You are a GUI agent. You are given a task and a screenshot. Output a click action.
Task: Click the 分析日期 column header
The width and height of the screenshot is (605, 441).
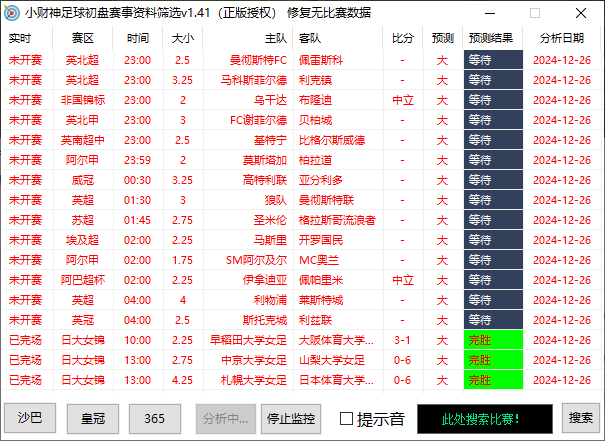pyautogui.click(x=563, y=38)
